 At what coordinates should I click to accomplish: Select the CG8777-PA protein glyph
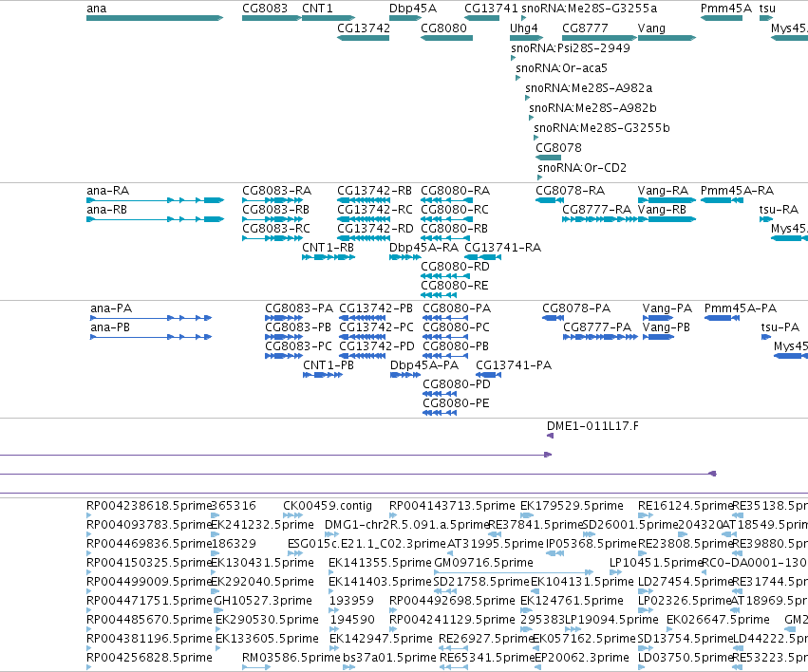[600, 337]
